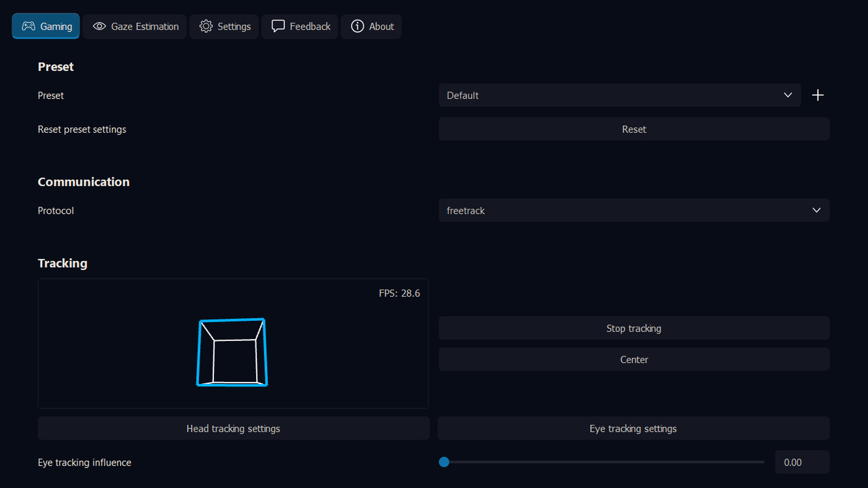Open Eye tracking settings

[x=633, y=428]
